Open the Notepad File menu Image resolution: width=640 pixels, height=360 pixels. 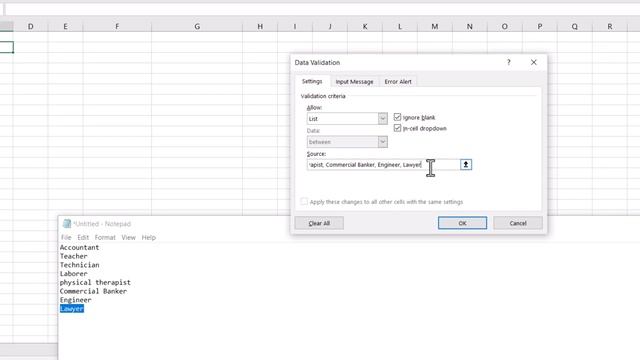click(66, 238)
